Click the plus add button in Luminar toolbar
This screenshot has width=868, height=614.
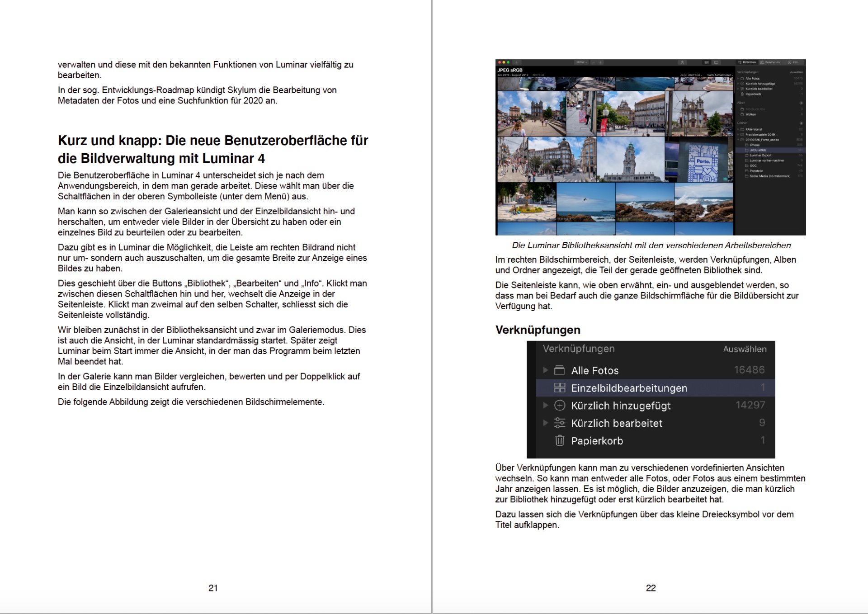pos(517,62)
